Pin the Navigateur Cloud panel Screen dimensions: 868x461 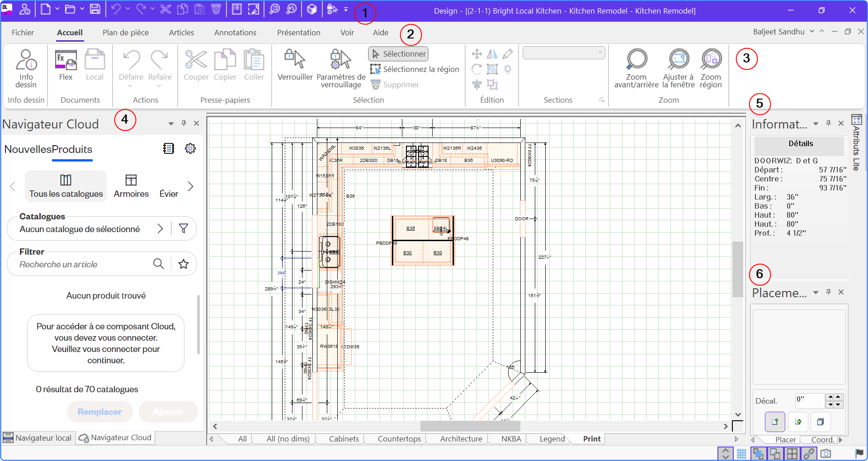[x=184, y=123]
